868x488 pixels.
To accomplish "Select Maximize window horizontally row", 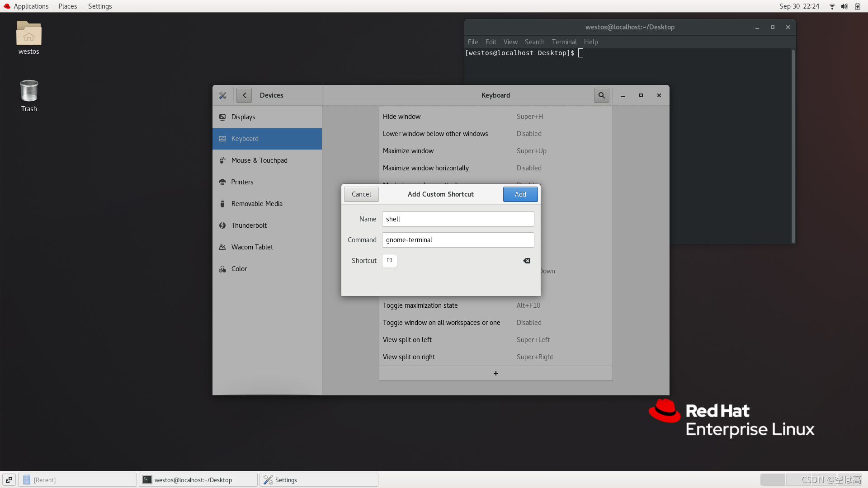I will pyautogui.click(x=496, y=168).
